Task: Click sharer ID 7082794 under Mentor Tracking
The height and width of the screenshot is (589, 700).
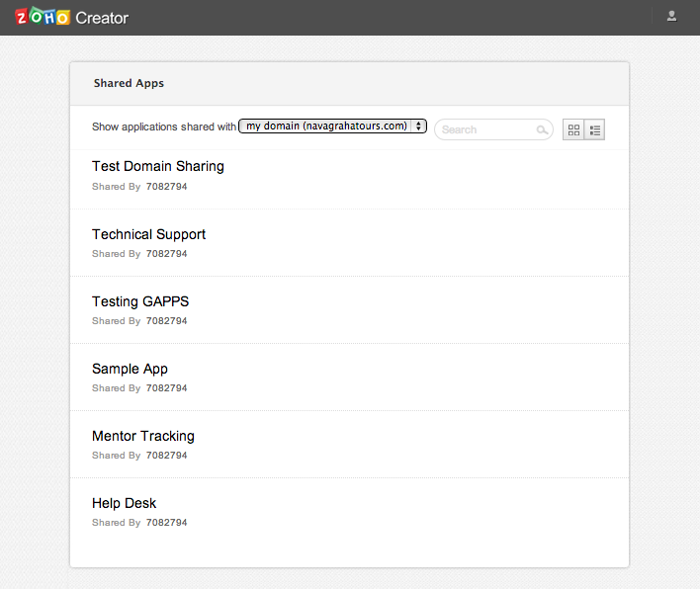Action: 166,456
